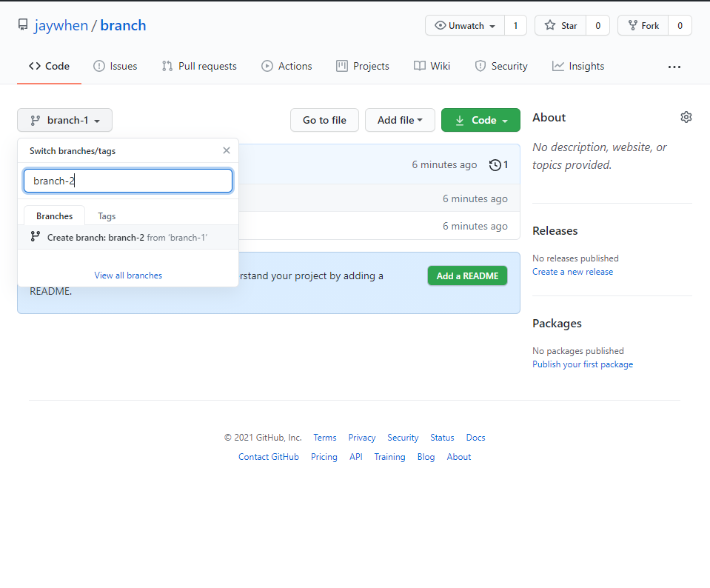Toggle the branch-1 branch selector dropdown
This screenshot has width=710, height=588.
coord(64,120)
